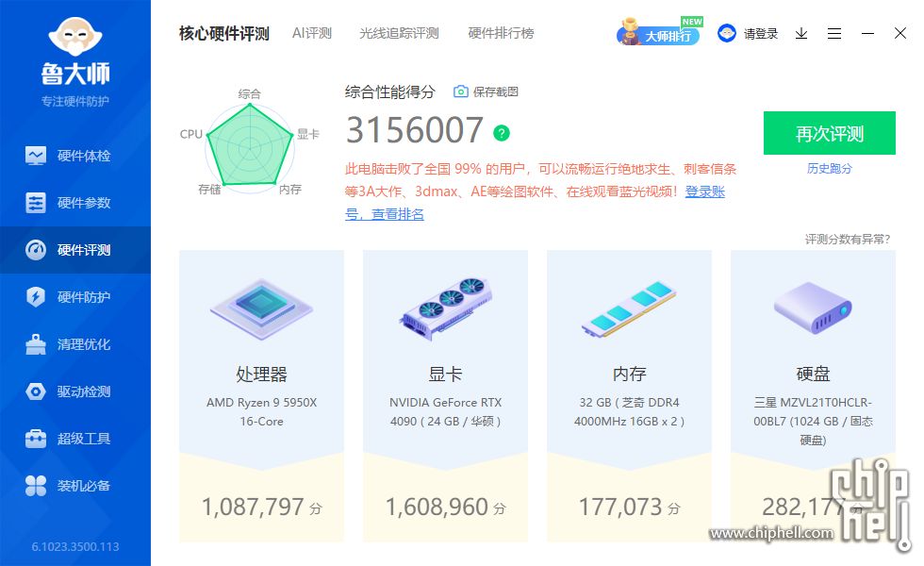Open the download arrow icon
This screenshot has height=566, width=924.
click(800, 34)
